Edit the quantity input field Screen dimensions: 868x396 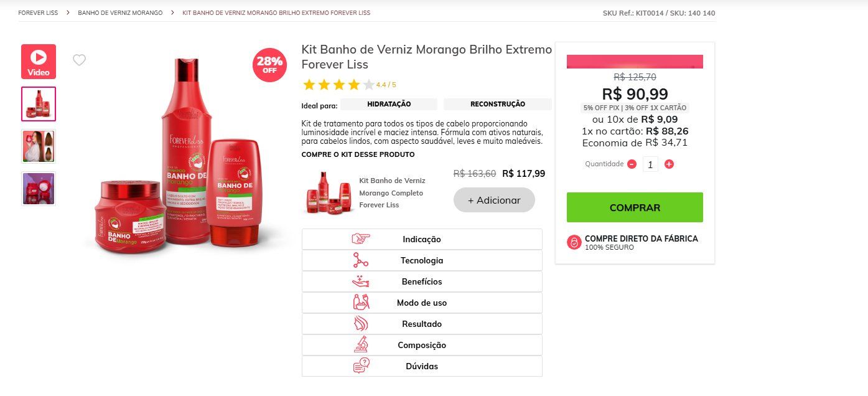click(x=650, y=164)
